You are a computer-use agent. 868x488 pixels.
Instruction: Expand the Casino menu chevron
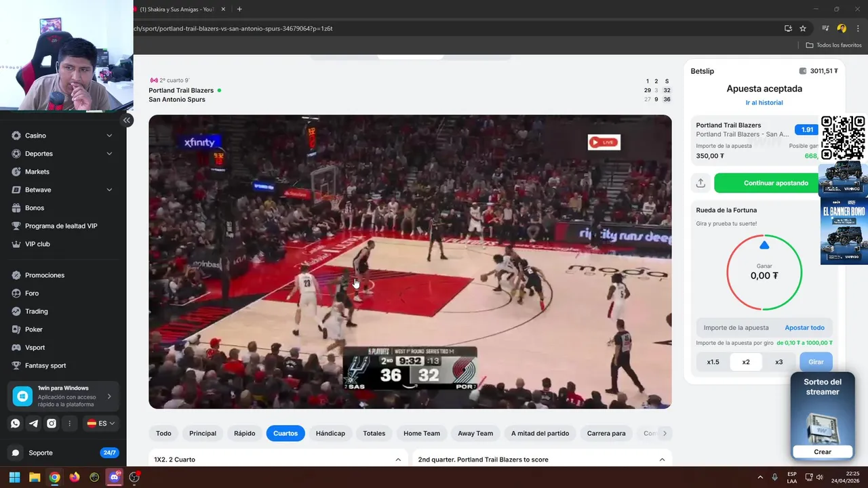pos(109,136)
